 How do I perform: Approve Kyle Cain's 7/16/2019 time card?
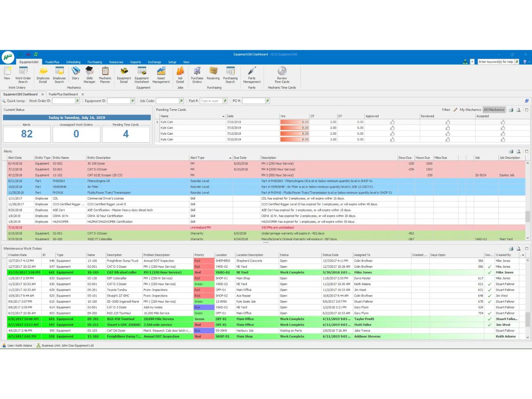[x=392, y=122]
